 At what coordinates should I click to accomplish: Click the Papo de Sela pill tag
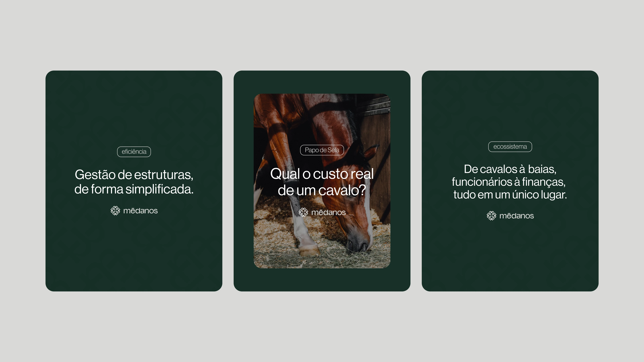point(322,150)
